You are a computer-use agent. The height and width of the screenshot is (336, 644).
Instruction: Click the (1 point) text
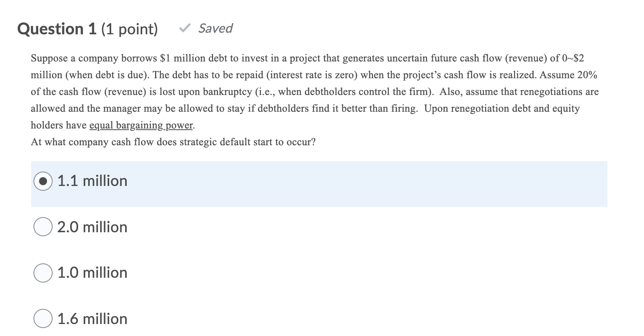(130, 28)
